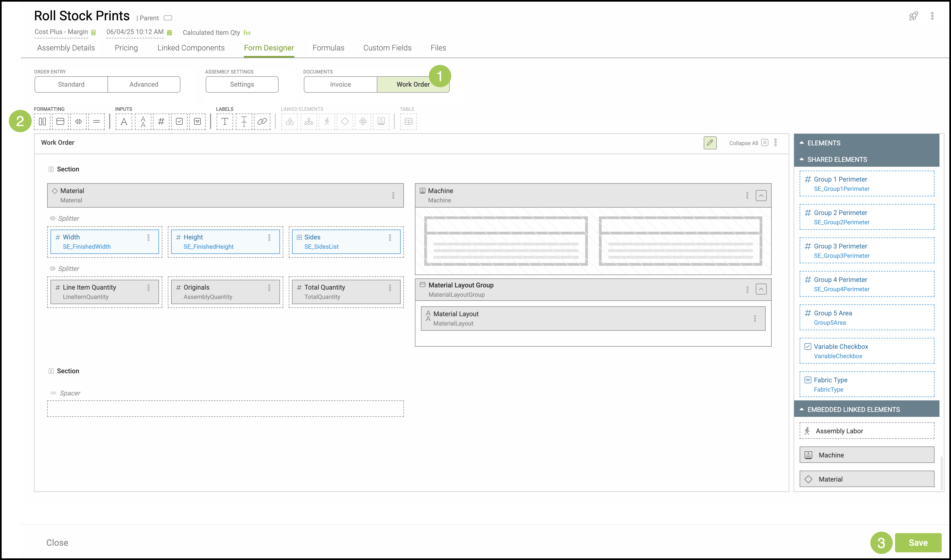Switch order entry to Advanced
This screenshot has height=560, width=951.
click(144, 84)
